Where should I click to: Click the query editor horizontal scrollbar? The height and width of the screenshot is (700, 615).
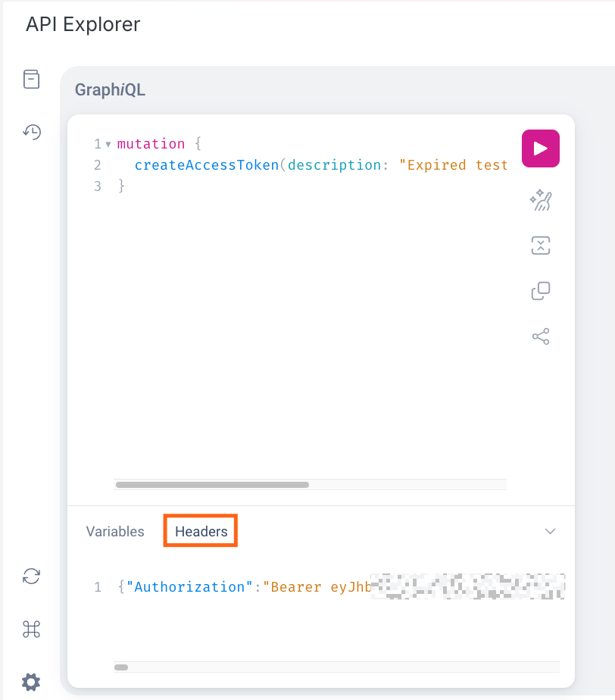click(212, 485)
